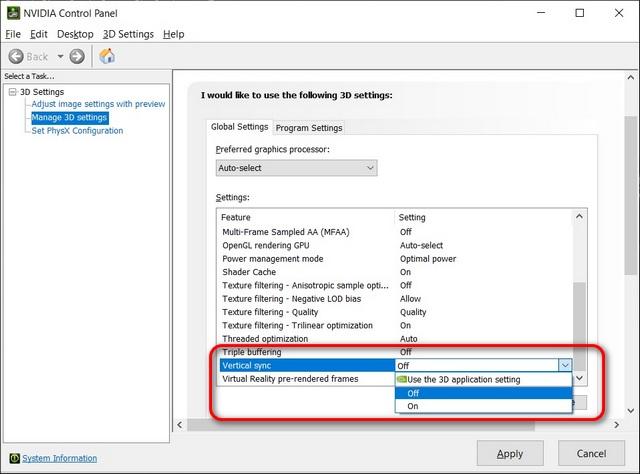Click the Apply button

510,453
